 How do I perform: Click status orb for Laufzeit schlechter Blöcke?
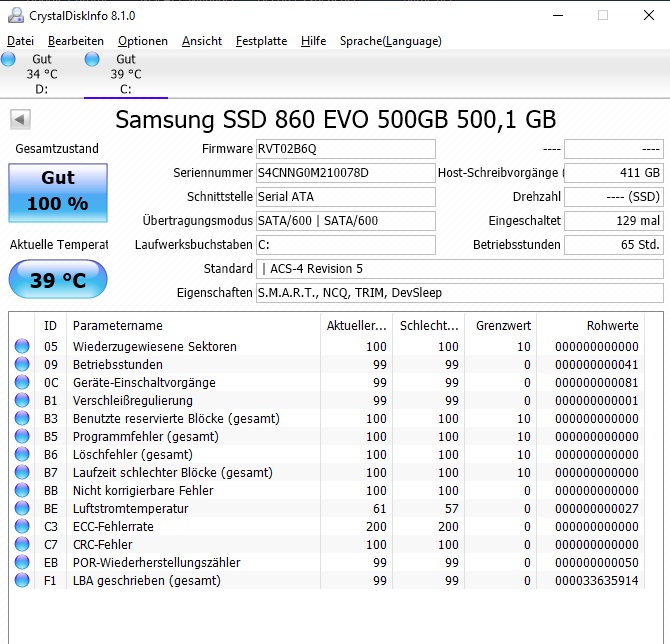(22, 472)
